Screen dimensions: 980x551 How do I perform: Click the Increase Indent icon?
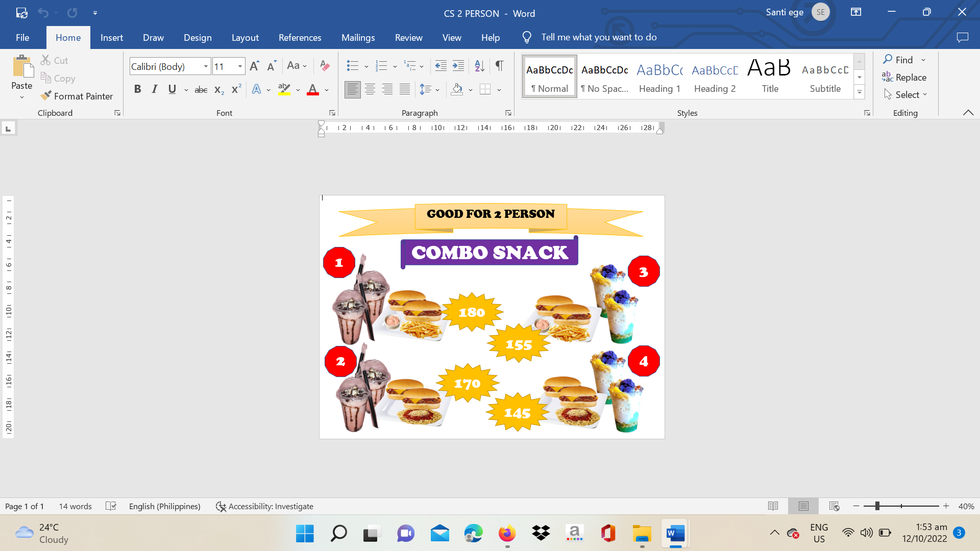(x=458, y=66)
